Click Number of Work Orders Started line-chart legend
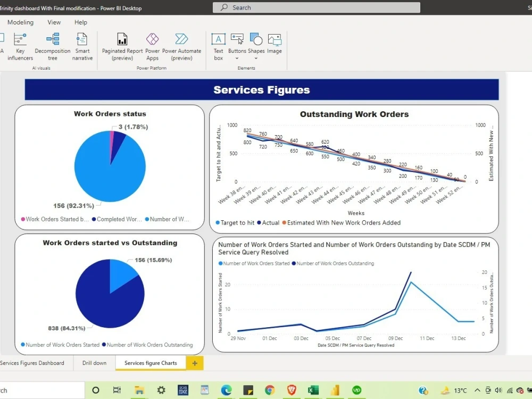The image size is (532, 399). tap(254, 263)
